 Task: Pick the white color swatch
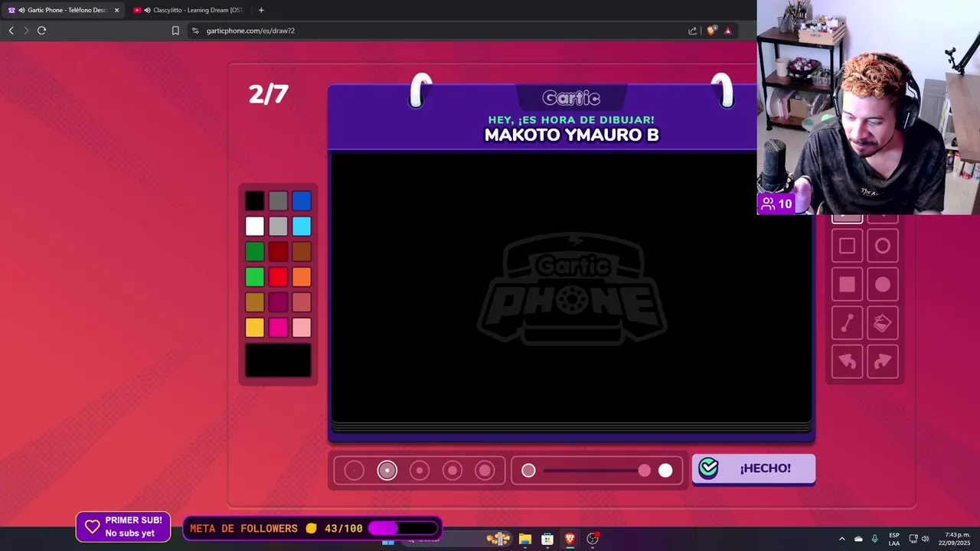pos(255,227)
